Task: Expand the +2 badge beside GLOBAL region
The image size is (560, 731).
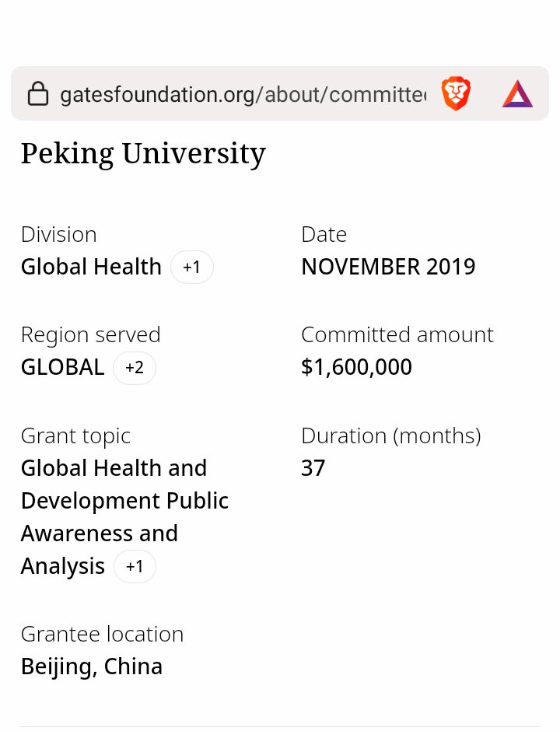Action: coord(135,368)
